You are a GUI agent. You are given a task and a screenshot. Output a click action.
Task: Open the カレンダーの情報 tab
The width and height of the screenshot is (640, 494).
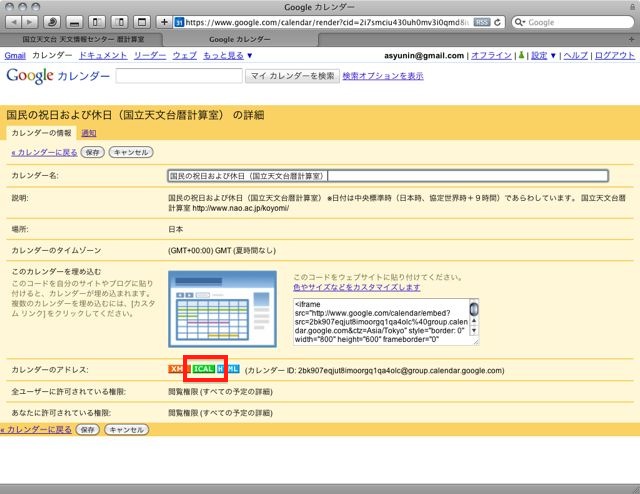tap(41, 133)
